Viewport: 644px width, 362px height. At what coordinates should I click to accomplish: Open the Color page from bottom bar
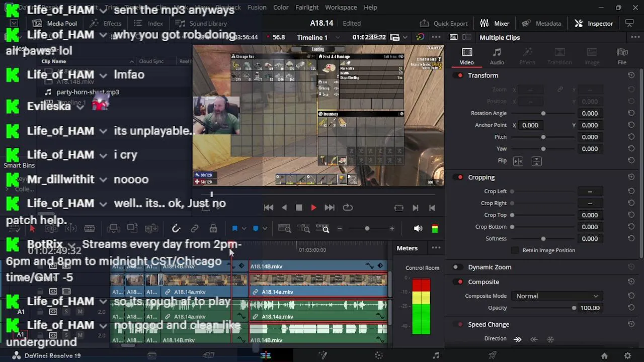pos(379,355)
